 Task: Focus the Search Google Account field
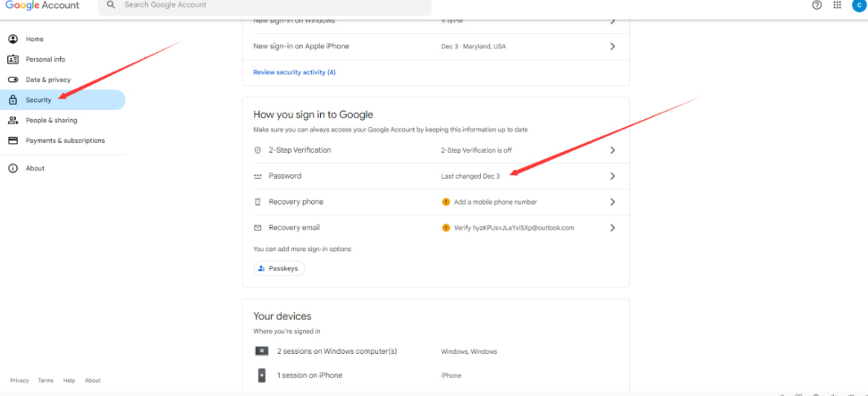(268, 5)
